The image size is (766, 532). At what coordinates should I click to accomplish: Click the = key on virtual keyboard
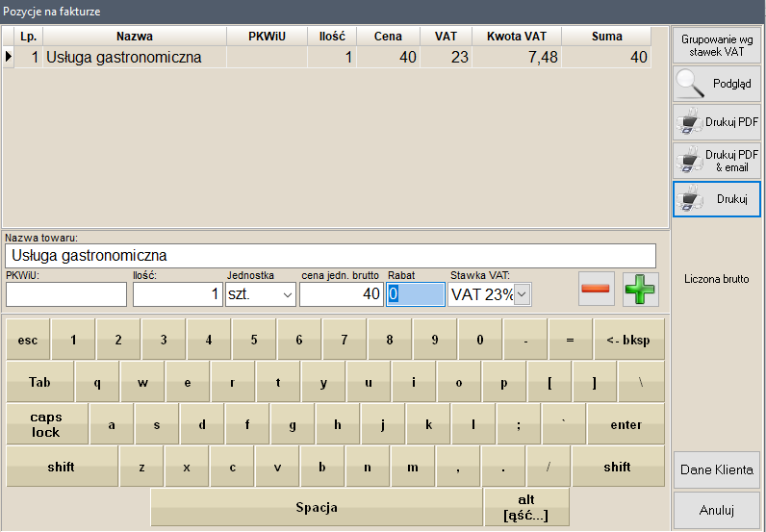point(570,340)
